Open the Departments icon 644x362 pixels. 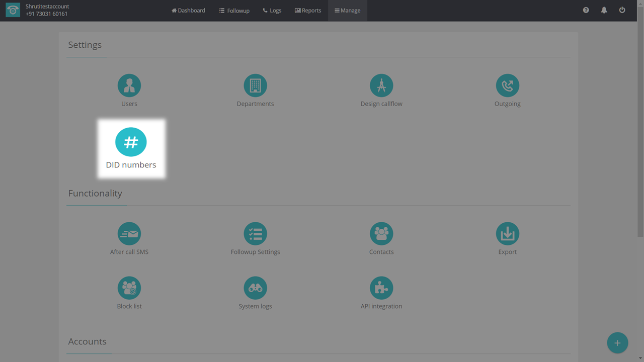(255, 86)
